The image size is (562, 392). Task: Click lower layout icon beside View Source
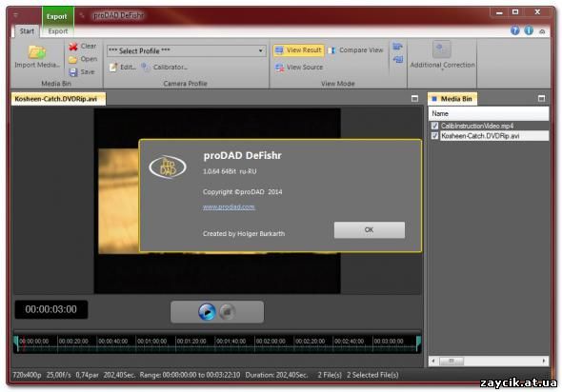click(x=398, y=59)
